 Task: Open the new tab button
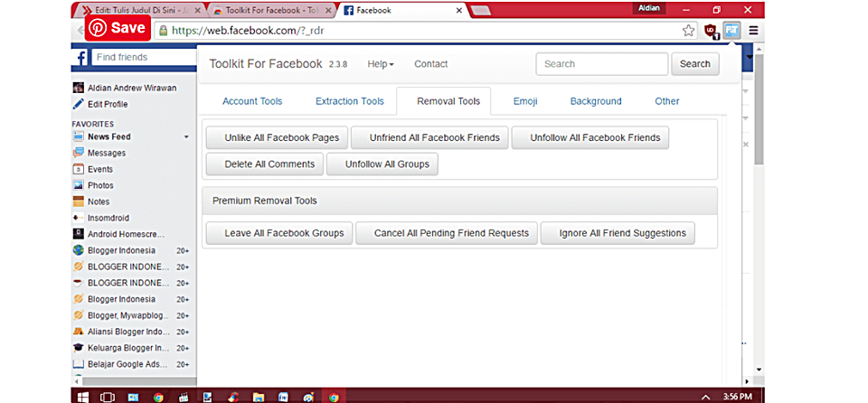(480, 9)
